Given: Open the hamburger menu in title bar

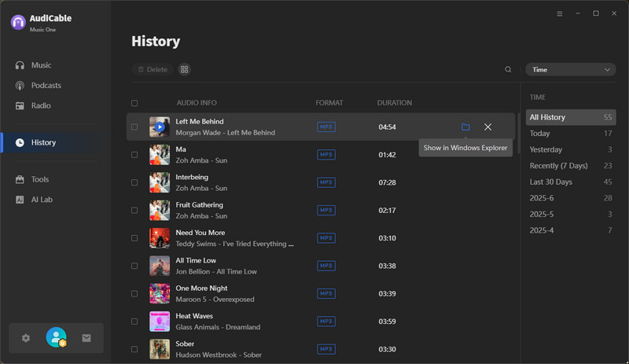Looking at the screenshot, I should point(560,13).
